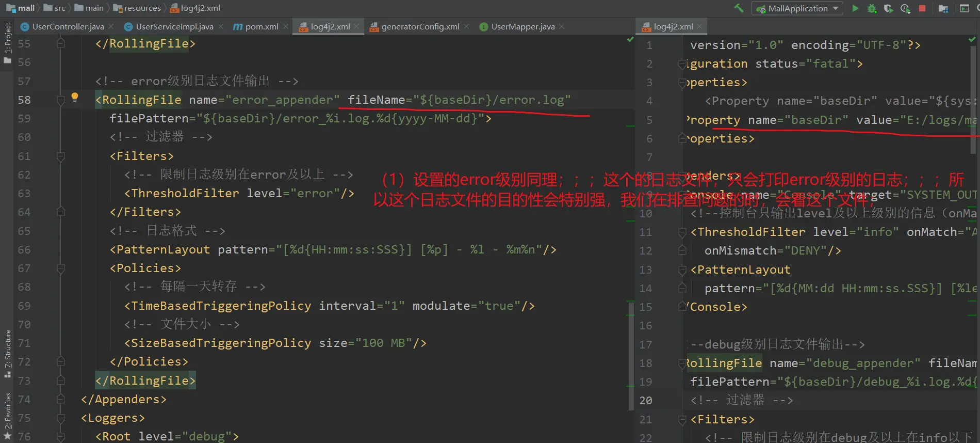The width and height of the screenshot is (980, 443).
Task: Start debugging with the bug icon
Action: pyautogui.click(x=872, y=8)
